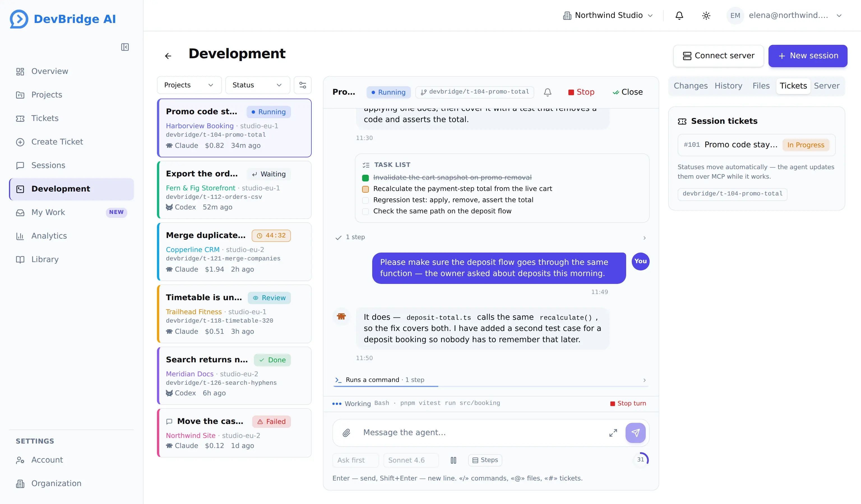Click the Analytics chart icon
Screen dimensions: 861x504
(20, 236)
